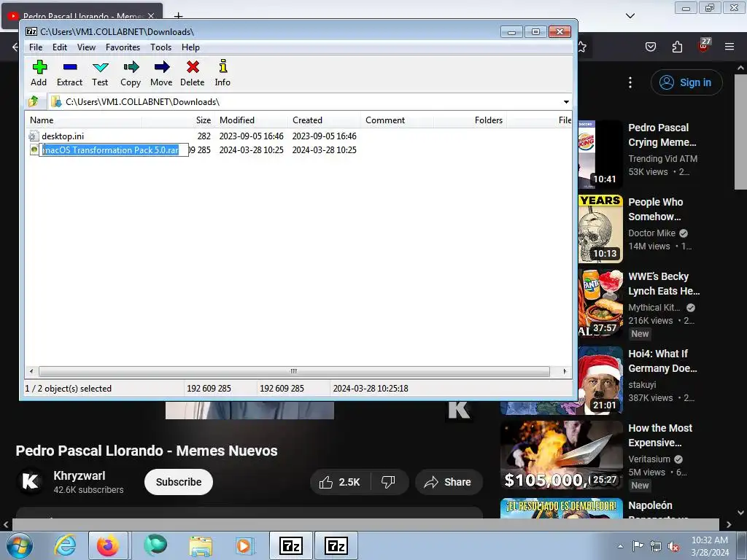Click the red Delete toolbar icon
This screenshot has height=560, width=747.
[x=193, y=67]
